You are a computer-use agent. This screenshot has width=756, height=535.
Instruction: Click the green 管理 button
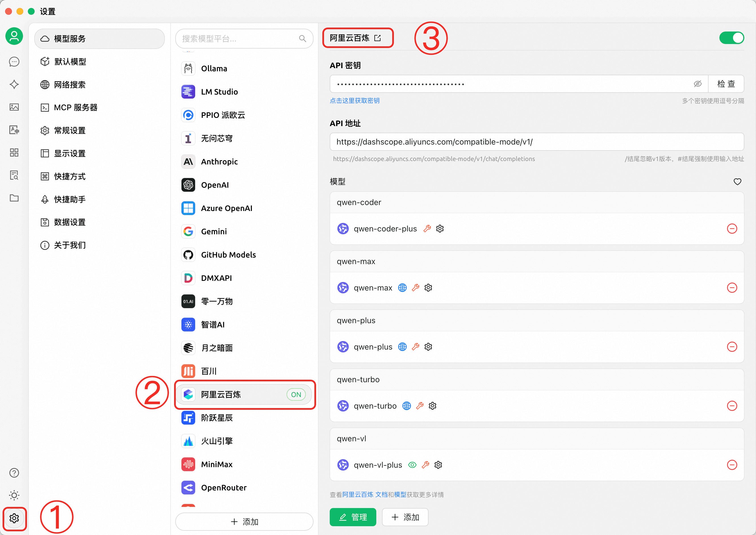(352, 517)
